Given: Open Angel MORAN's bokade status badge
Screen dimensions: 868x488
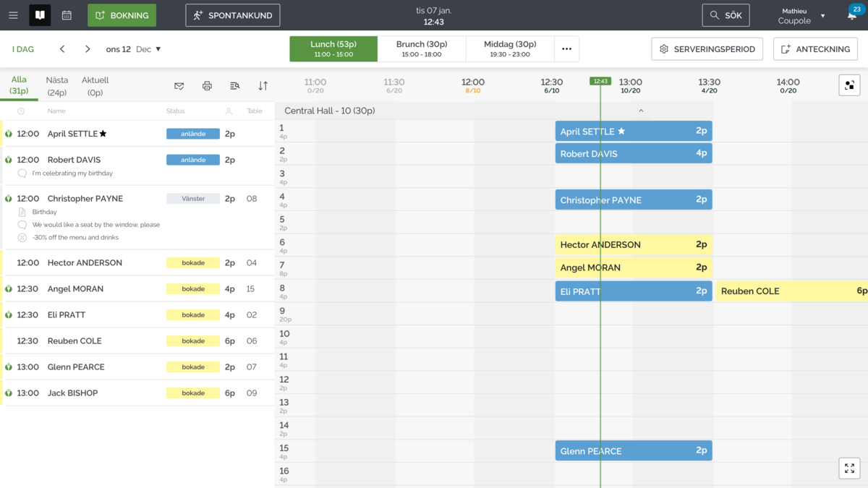Looking at the screenshot, I should point(193,288).
